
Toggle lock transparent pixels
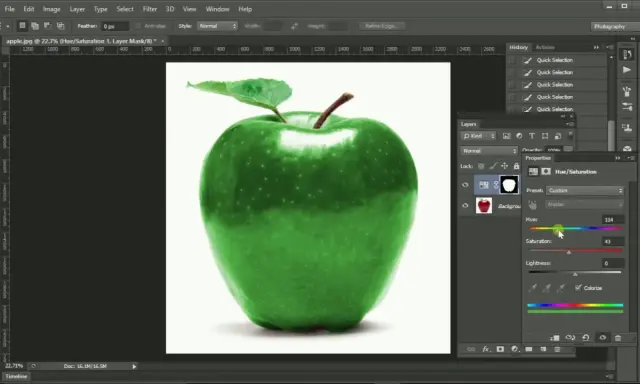click(x=481, y=166)
